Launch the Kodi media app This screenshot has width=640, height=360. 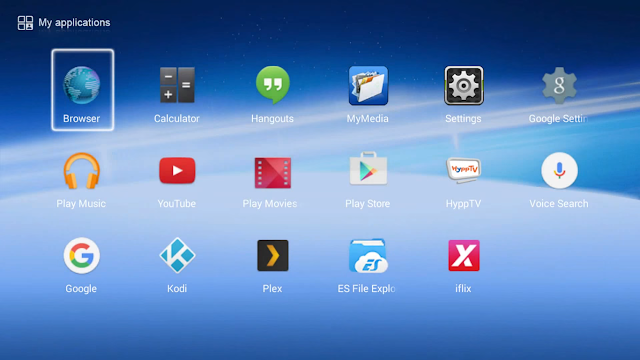177,255
